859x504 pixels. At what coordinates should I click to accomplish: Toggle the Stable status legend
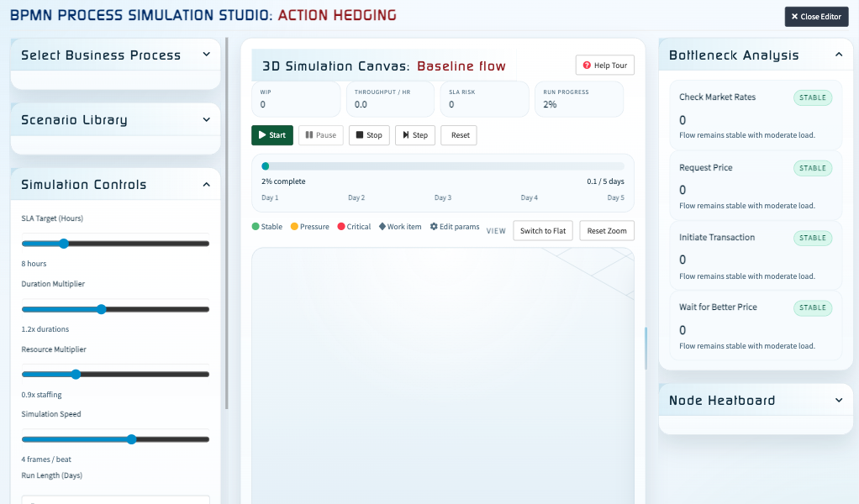click(x=254, y=226)
